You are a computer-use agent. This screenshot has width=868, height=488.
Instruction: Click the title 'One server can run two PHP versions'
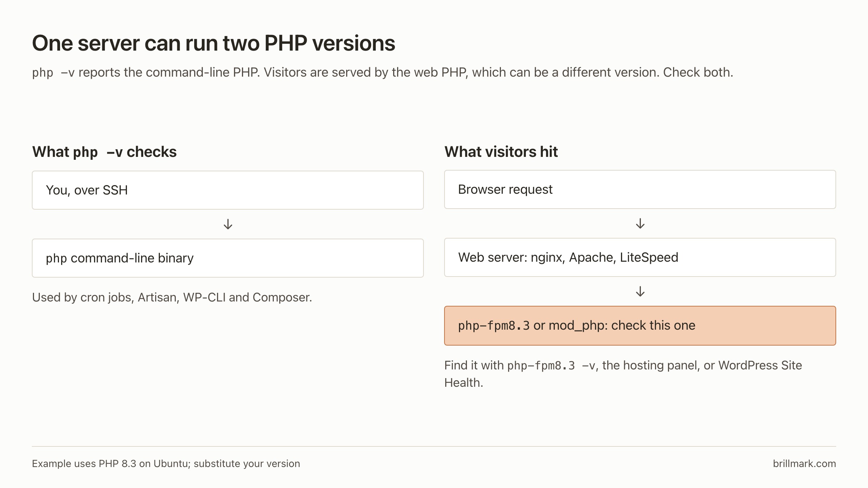213,43
